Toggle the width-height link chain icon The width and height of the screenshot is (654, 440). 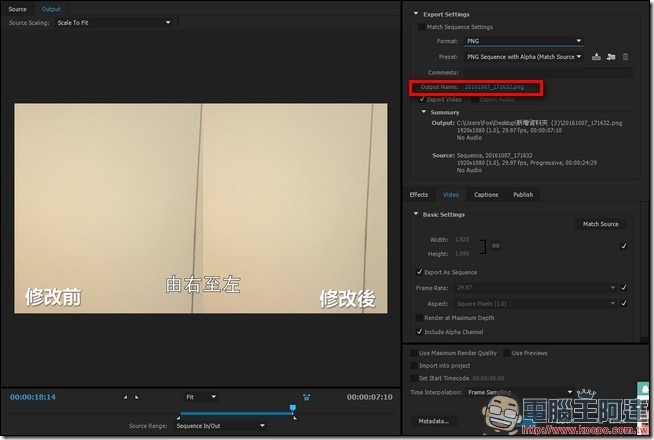pyautogui.click(x=496, y=246)
